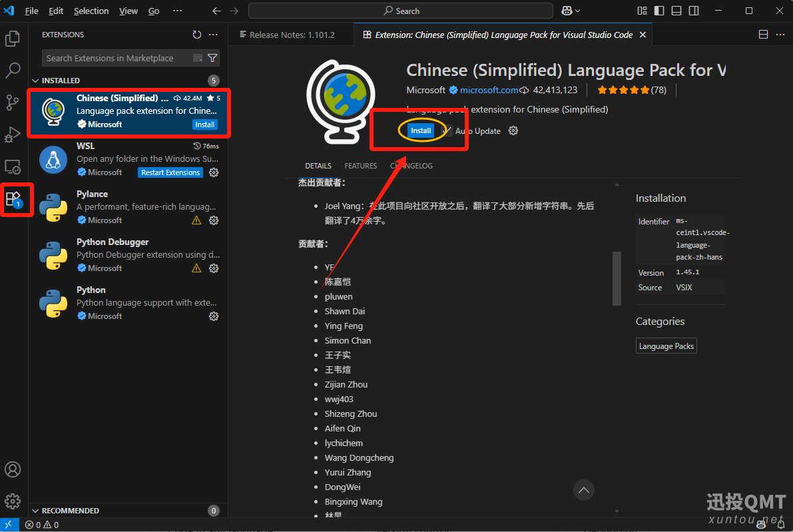Click Pylance warning triangle icon
Image resolution: width=793 pixels, height=532 pixels.
click(196, 220)
